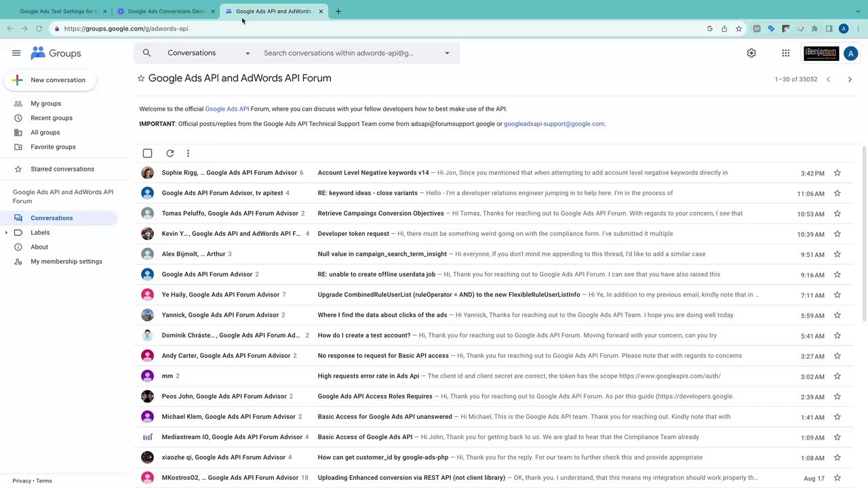This screenshot has height=488, width=868.
Task: Star the Developer token request conversation
Action: tap(837, 234)
